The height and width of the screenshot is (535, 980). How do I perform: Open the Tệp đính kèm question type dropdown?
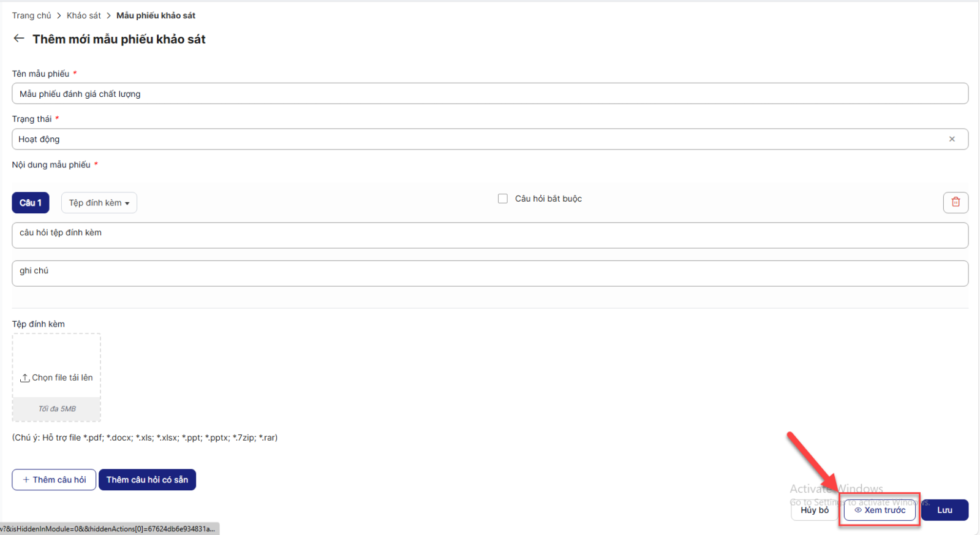coord(99,203)
